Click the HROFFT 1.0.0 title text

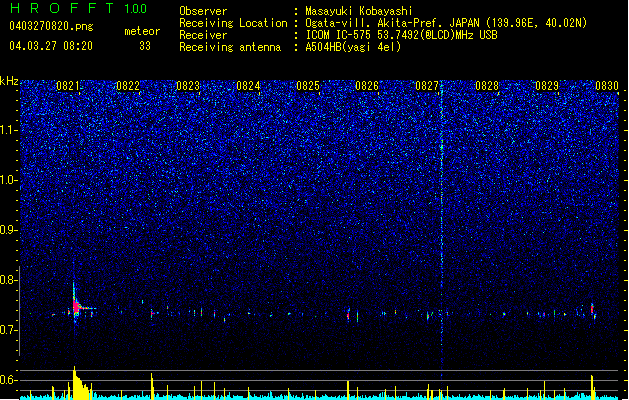coord(78,8)
